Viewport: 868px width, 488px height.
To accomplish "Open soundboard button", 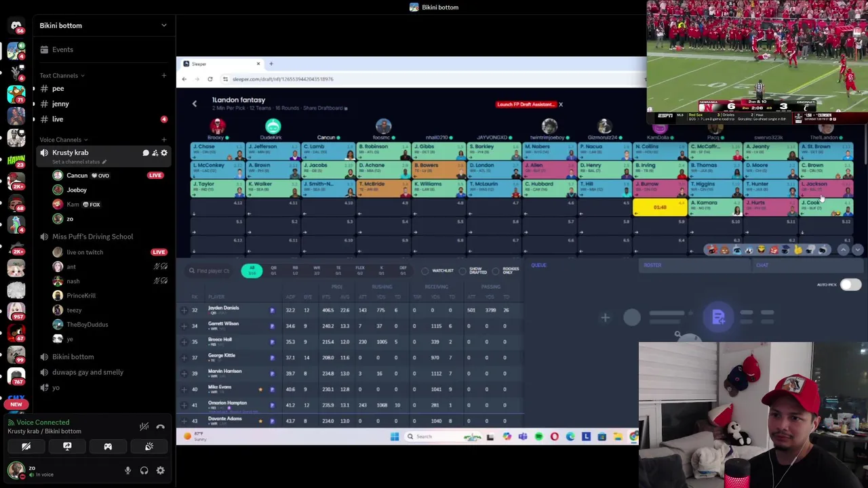I will (x=149, y=447).
